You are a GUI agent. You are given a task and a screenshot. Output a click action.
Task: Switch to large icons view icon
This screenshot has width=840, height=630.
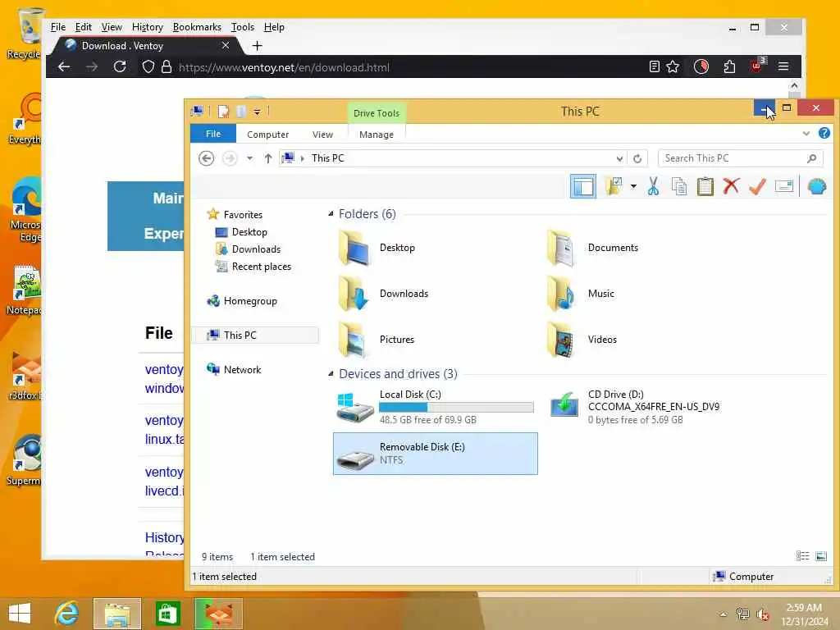click(820, 556)
